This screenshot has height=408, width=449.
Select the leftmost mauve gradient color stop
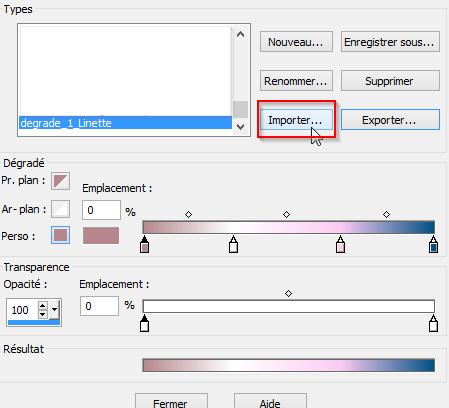point(144,244)
